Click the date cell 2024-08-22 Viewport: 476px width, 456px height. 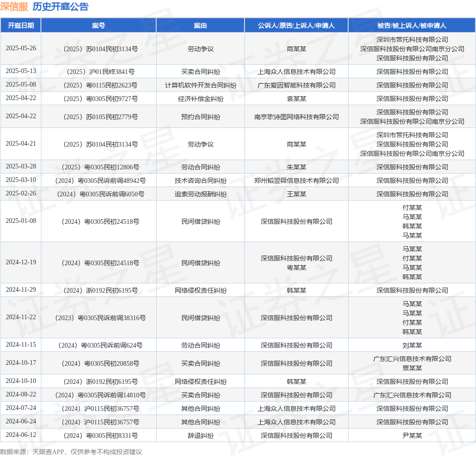20,395
